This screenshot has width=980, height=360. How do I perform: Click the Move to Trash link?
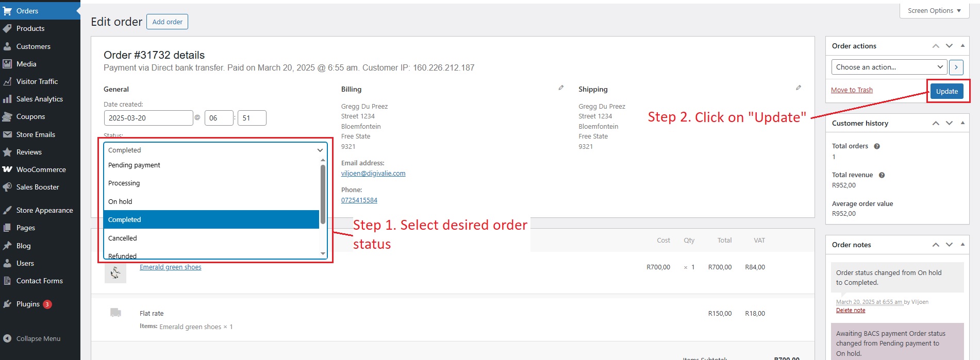pyautogui.click(x=852, y=90)
